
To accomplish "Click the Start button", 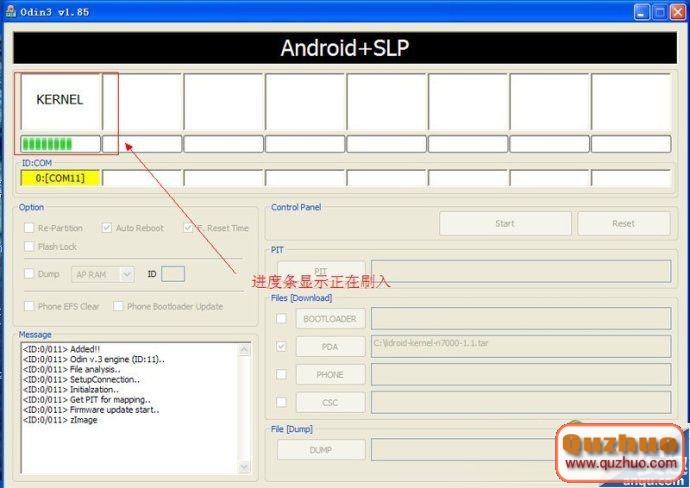I will coord(505,224).
